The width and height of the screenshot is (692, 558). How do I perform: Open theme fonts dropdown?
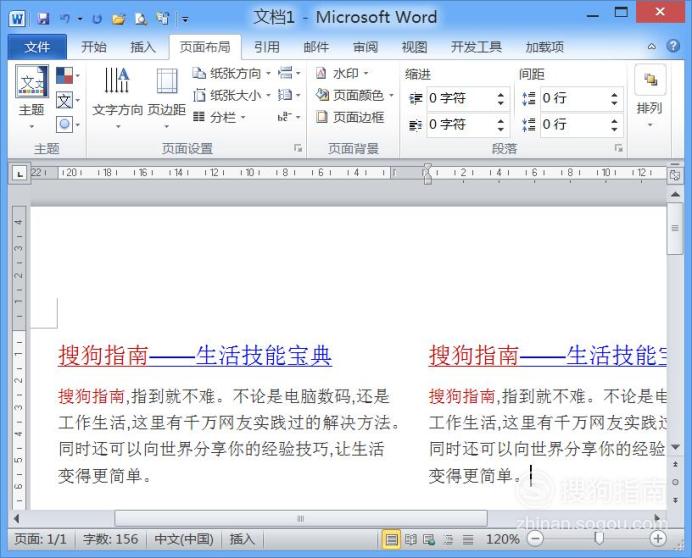coord(68,101)
